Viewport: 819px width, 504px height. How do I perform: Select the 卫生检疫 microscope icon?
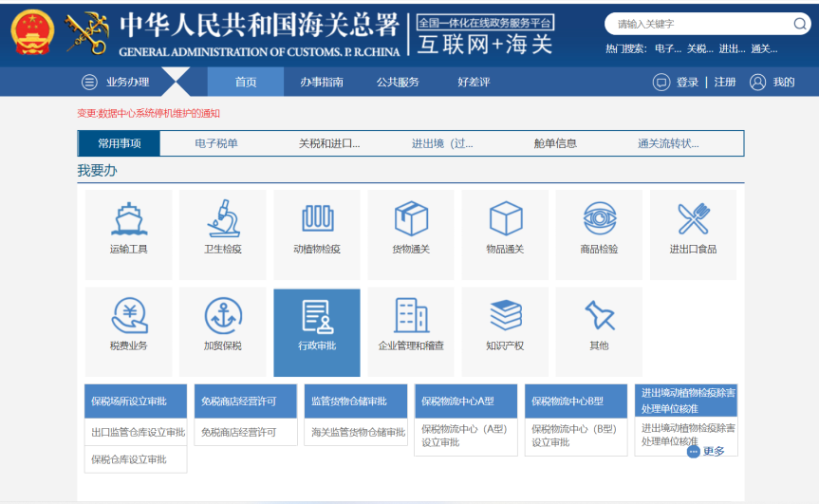[x=223, y=219]
